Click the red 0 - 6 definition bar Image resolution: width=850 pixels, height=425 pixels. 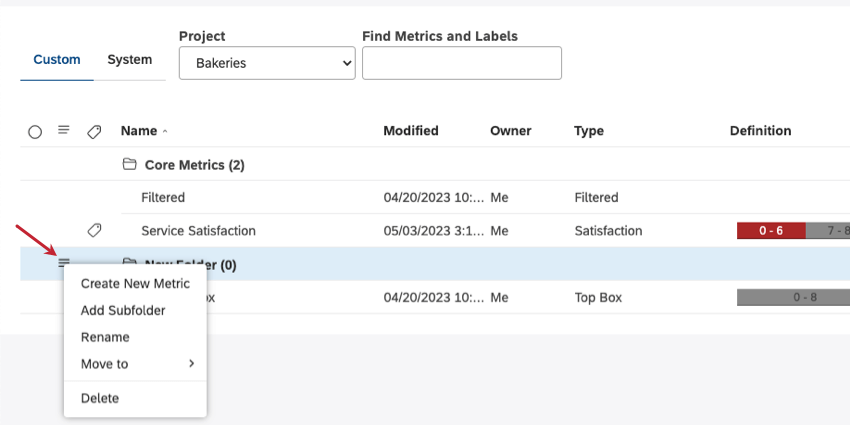tap(770, 231)
